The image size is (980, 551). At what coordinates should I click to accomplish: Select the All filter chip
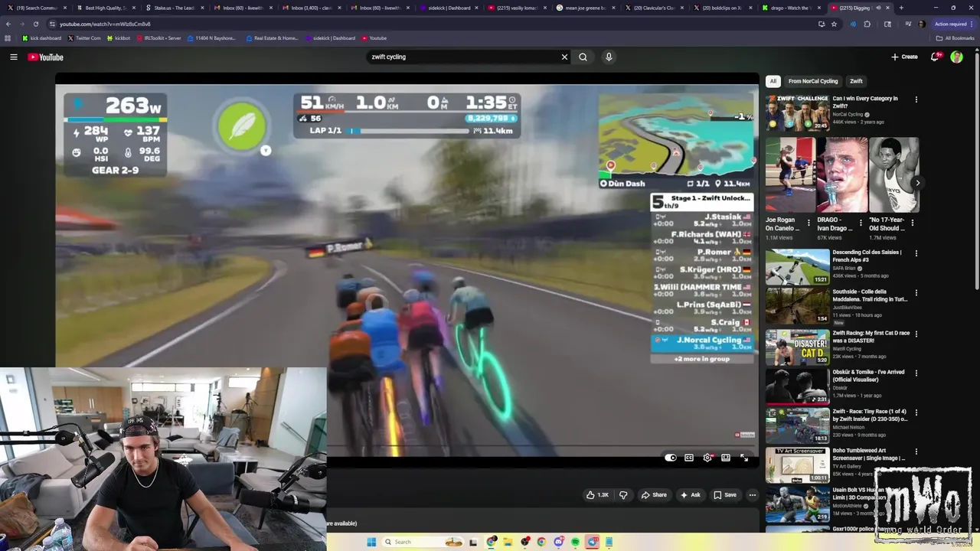(x=773, y=81)
